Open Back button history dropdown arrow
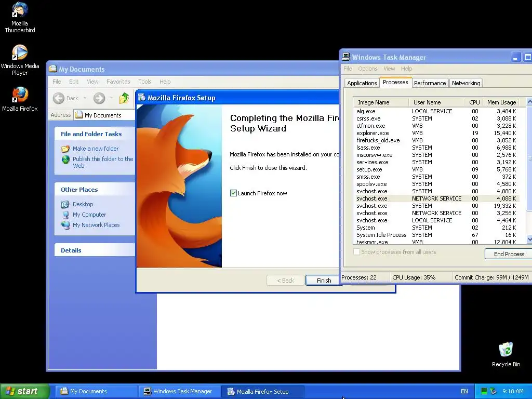The width and height of the screenshot is (532, 399). click(x=85, y=98)
